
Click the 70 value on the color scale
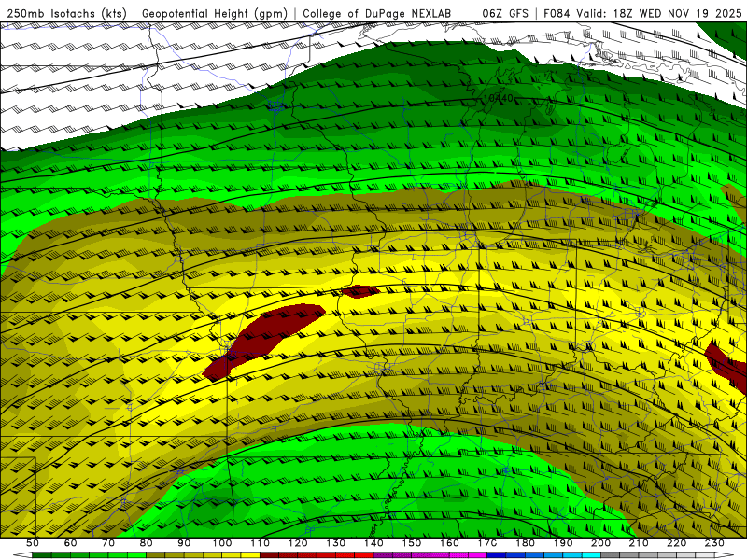(108, 543)
